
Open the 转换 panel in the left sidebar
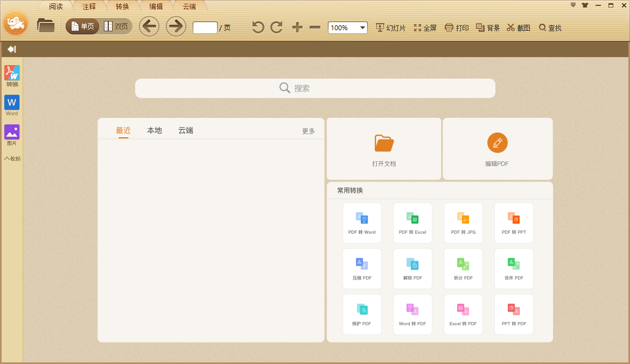point(12,76)
